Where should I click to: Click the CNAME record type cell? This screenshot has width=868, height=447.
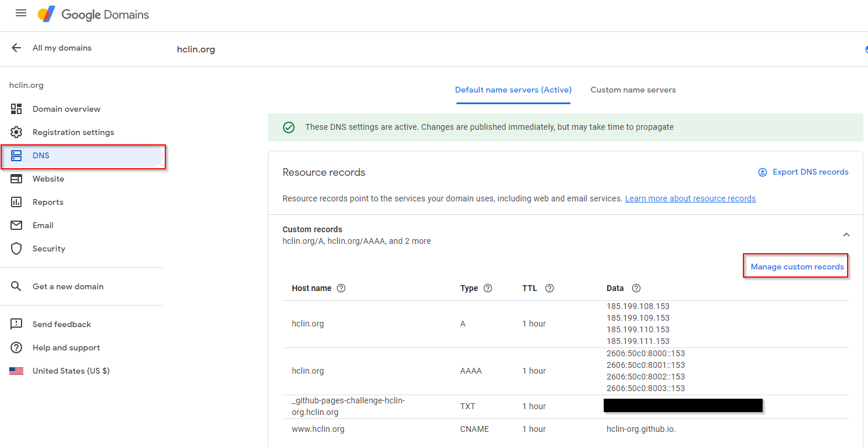pyautogui.click(x=474, y=429)
